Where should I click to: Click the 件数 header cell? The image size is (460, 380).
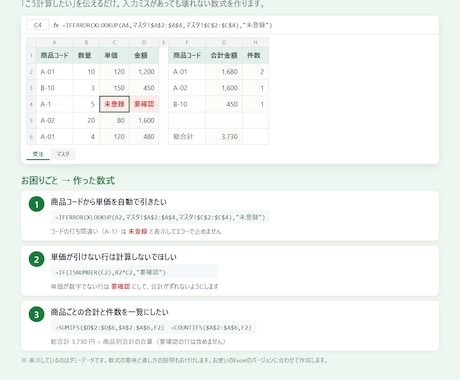tap(255, 55)
